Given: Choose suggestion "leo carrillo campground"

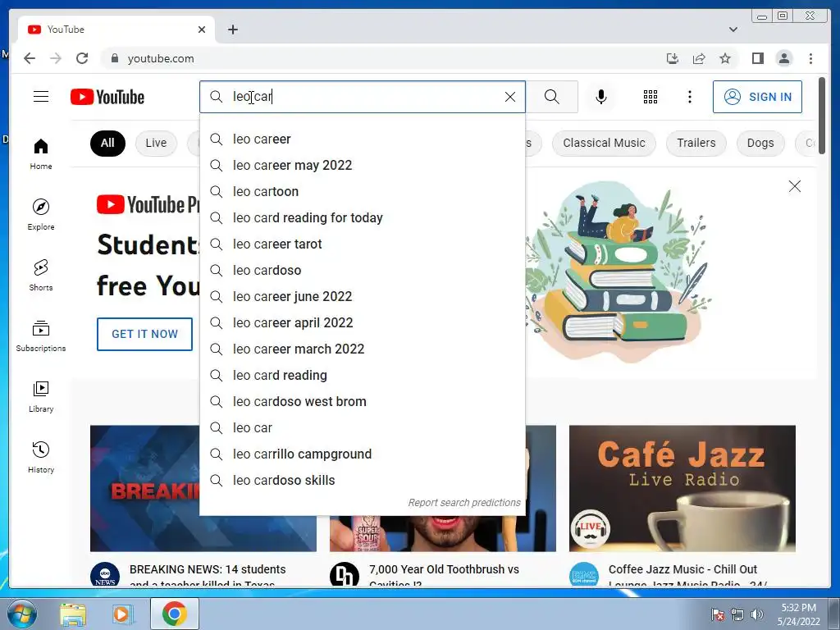Looking at the screenshot, I should point(363,454).
